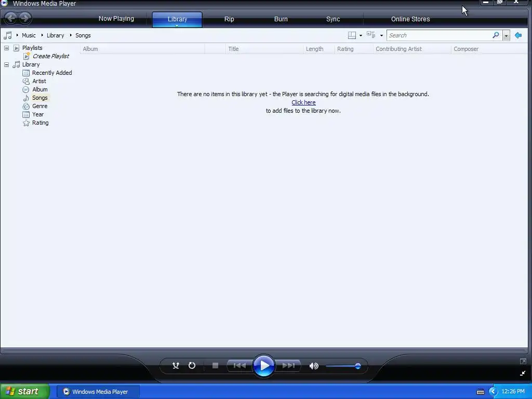Sort by the Composer column header
The image size is (532, 399).
(x=489, y=49)
